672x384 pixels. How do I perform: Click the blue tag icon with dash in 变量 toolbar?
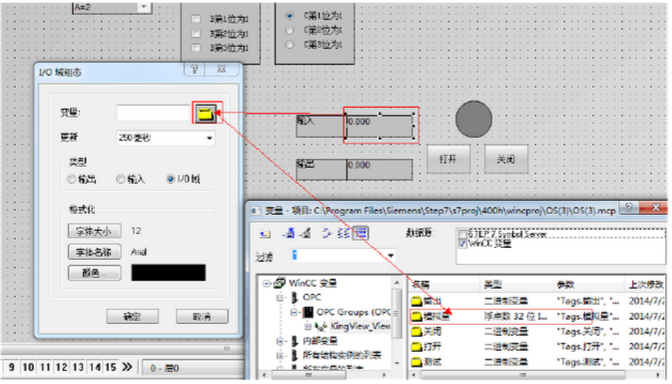tap(289, 233)
